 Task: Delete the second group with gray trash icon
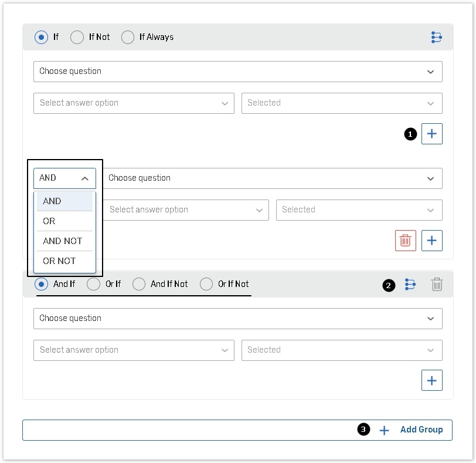pos(437,285)
